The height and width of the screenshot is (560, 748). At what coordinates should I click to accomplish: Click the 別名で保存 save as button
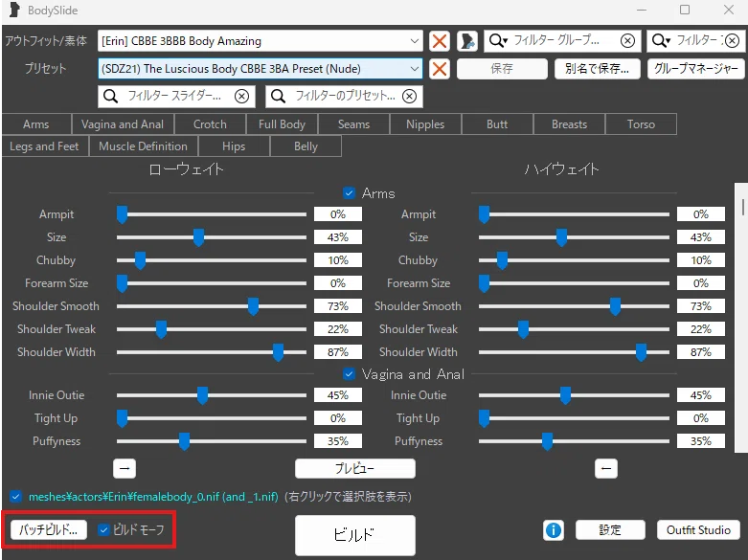pyautogui.click(x=598, y=69)
